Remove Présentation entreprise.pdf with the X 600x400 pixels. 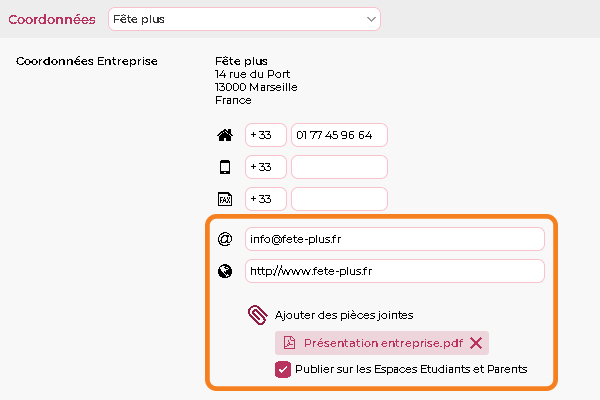[476, 343]
